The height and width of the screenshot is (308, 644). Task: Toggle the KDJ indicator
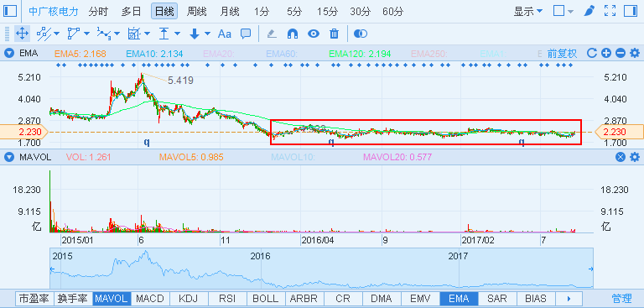[189, 299]
